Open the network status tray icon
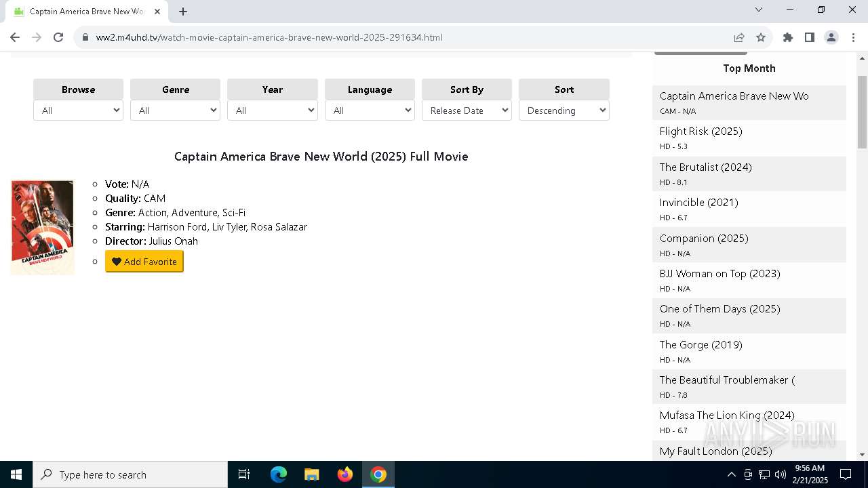The width and height of the screenshot is (868, 488). 764,474
